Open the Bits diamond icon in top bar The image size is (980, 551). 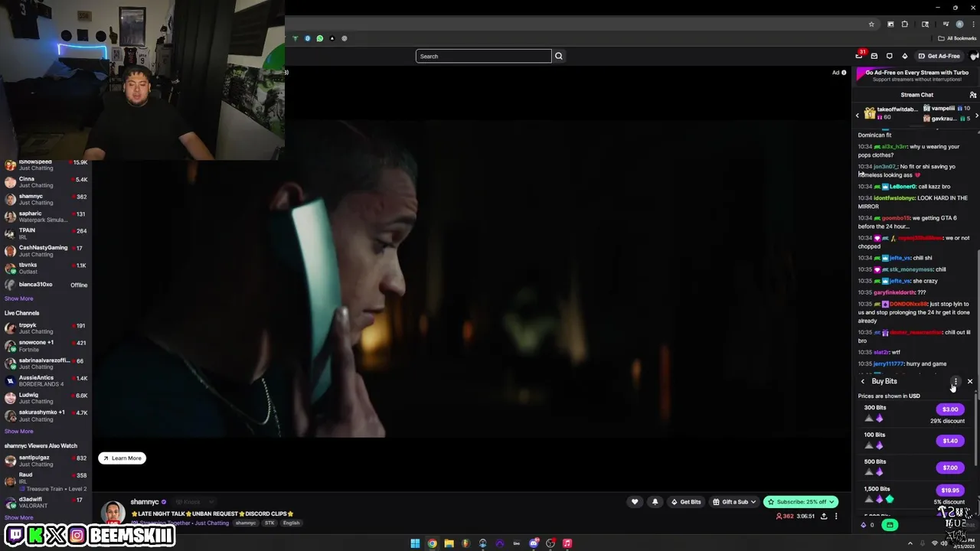click(904, 56)
